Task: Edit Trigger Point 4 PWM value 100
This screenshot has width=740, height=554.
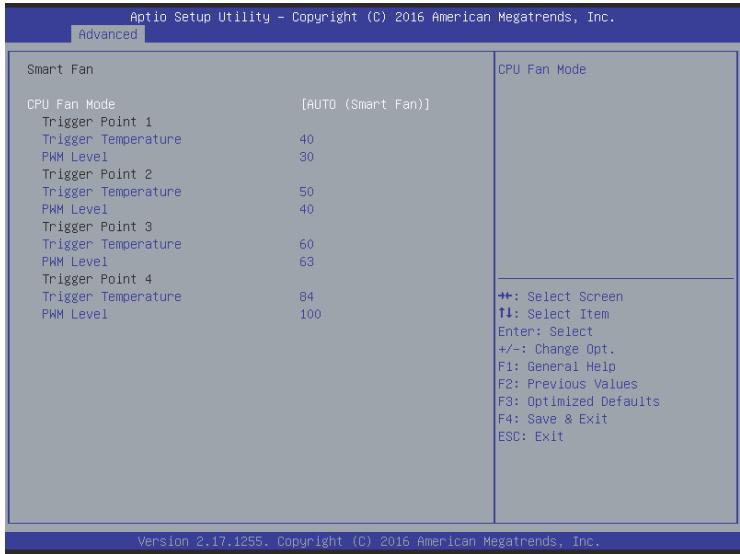Action: 310,314
